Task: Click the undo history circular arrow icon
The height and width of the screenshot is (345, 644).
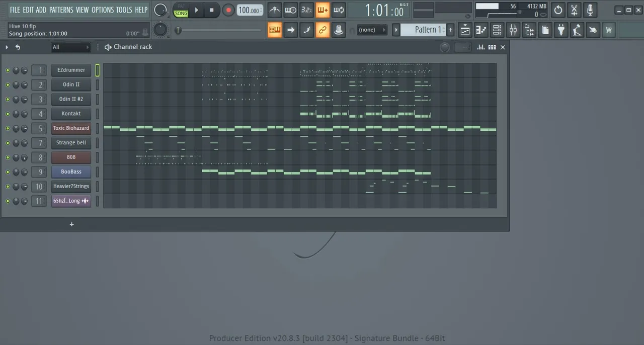Action: pyautogui.click(x=558, y=10)
